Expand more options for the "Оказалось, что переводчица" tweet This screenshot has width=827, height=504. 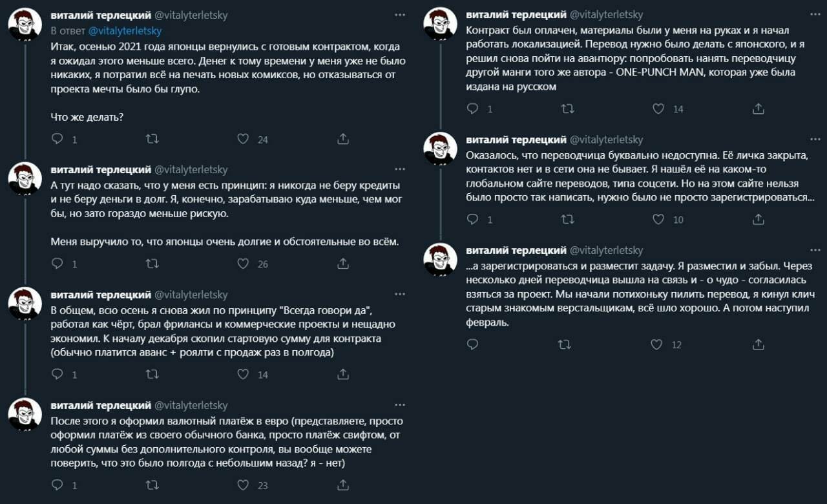pyautogui.click(x=815, y=139)
